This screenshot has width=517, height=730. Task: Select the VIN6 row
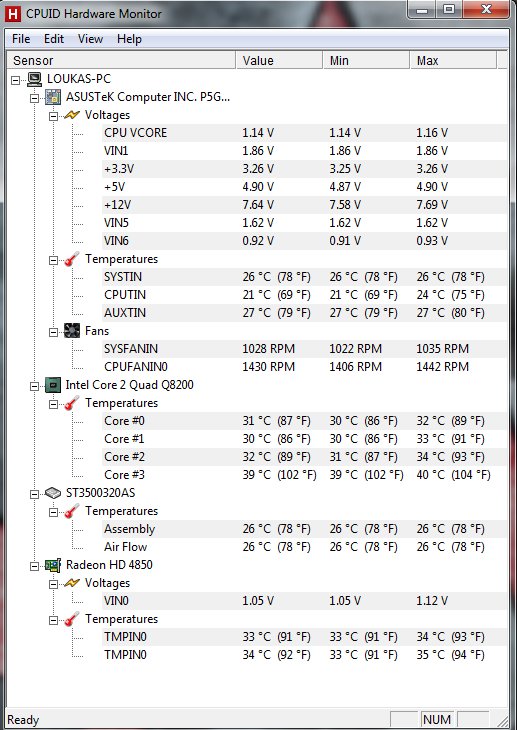point(304,241)
